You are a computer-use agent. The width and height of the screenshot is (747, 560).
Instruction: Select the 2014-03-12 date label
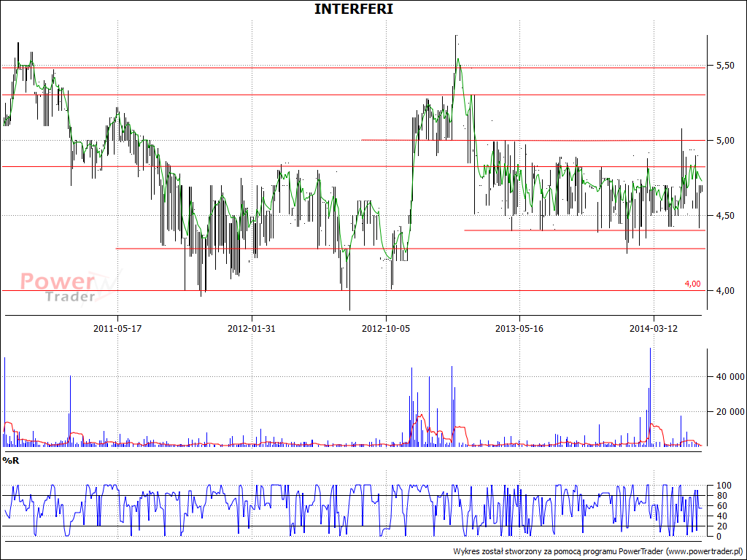pos(654,328)
